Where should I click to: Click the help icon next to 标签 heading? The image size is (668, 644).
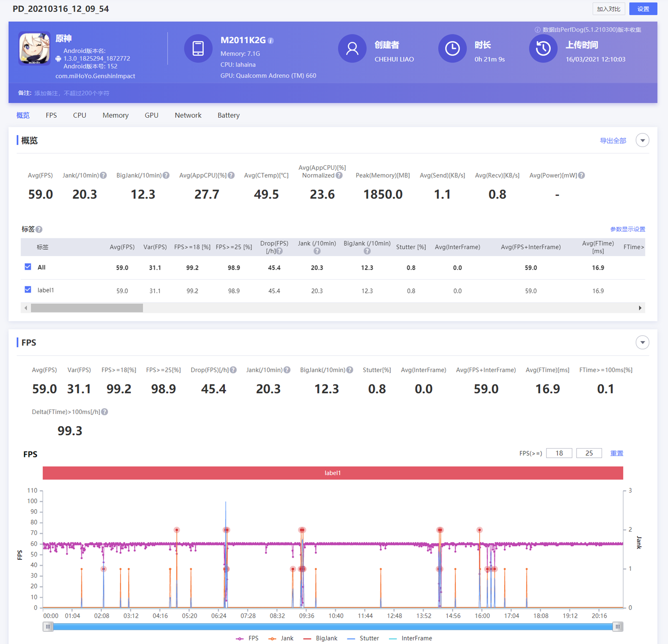(x=39, y=229)
